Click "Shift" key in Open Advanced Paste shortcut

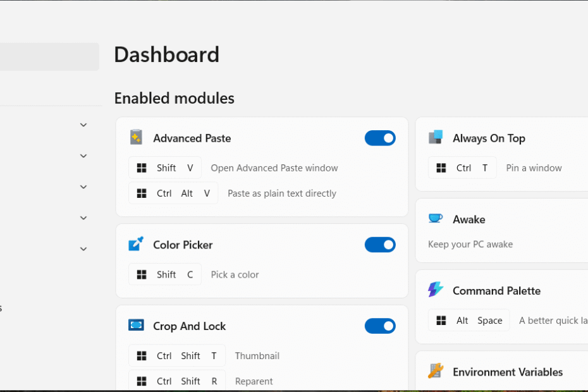166,168
